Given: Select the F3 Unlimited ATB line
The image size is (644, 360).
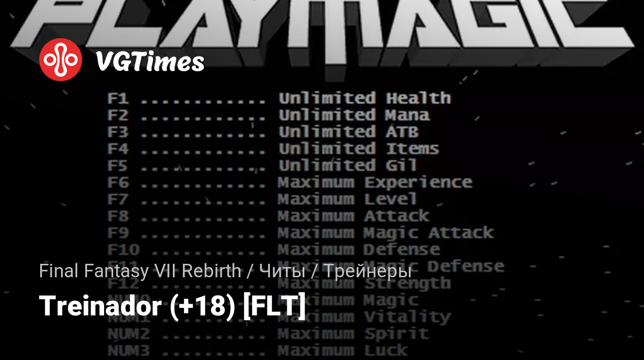Looking at the screenshot, I should pyautogui.click(x=263, y=132).
